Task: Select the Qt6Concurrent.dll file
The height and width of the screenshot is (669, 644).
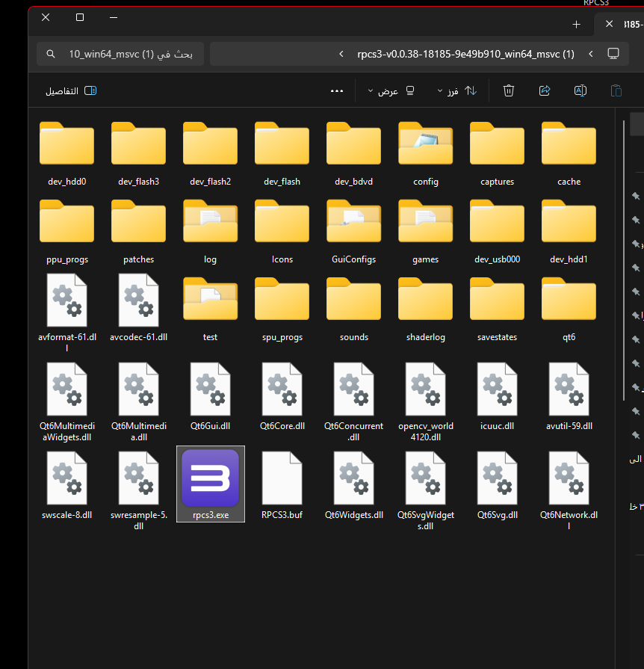Action: [x=353, y=402]
